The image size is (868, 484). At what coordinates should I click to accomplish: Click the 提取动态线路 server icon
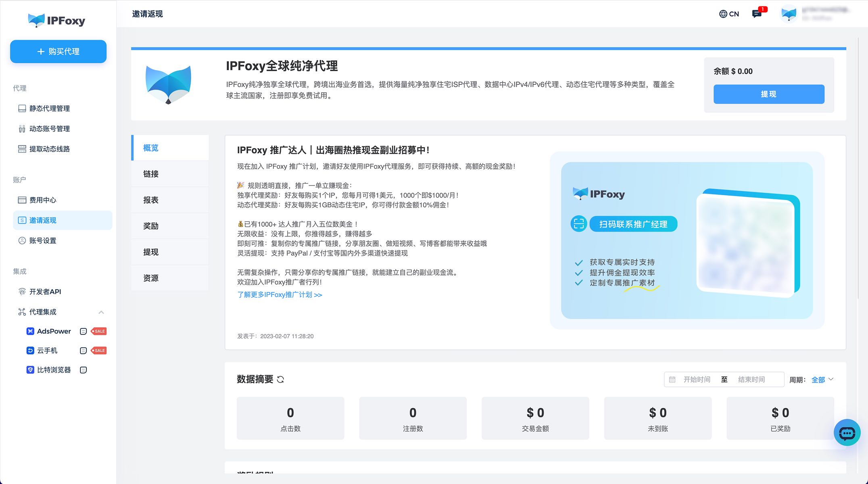click(x=22, y=149)
